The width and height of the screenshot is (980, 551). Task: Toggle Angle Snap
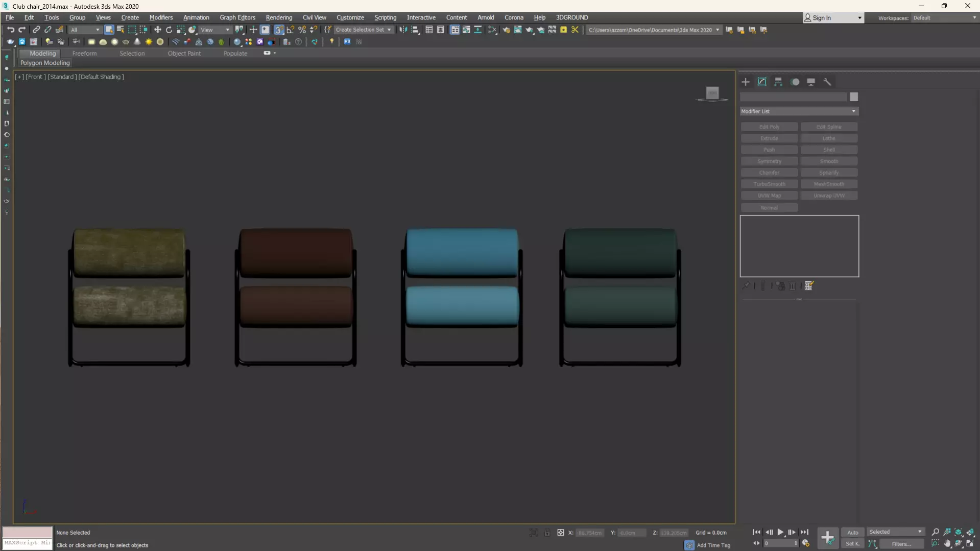pyautogui.click(x=291, y=30)
